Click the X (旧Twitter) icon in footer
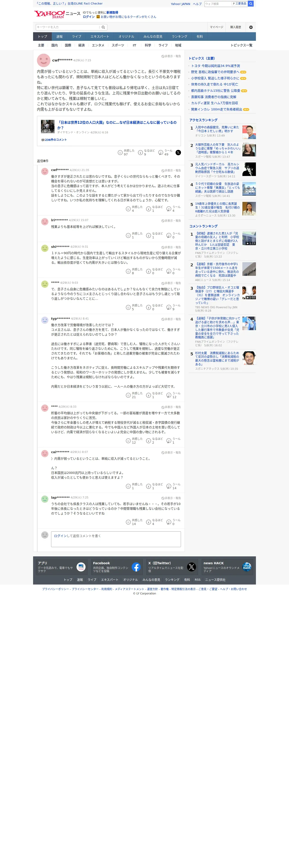The height and width of the screenshot is (868, 289). click(192, 567)
